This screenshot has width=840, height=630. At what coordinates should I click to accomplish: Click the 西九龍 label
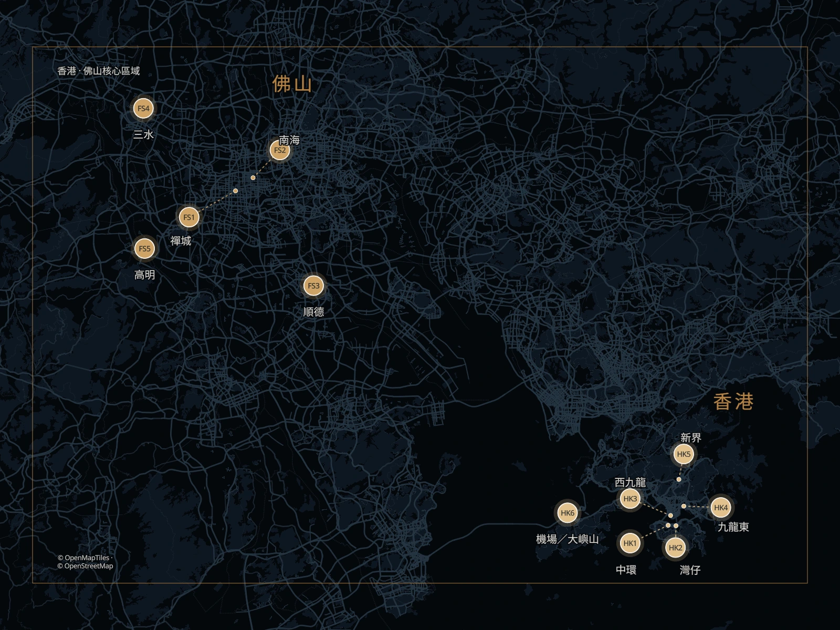coord(630,482)
